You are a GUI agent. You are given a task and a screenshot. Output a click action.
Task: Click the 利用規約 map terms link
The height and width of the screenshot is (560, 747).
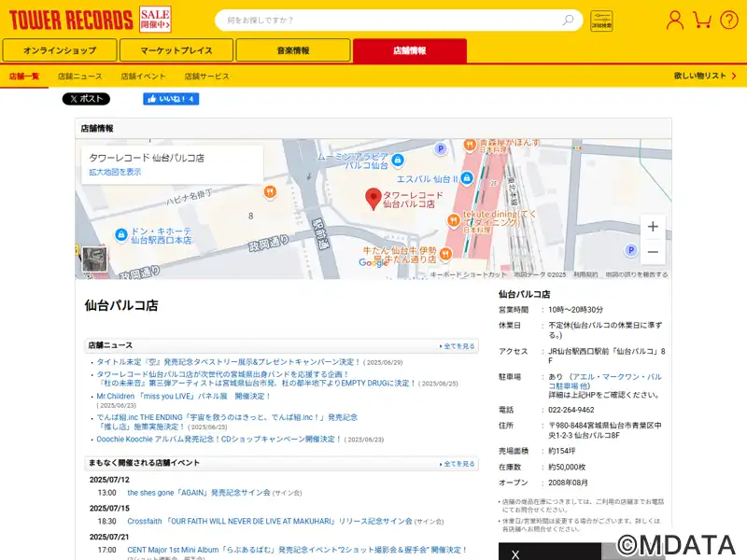click(585, 274)
